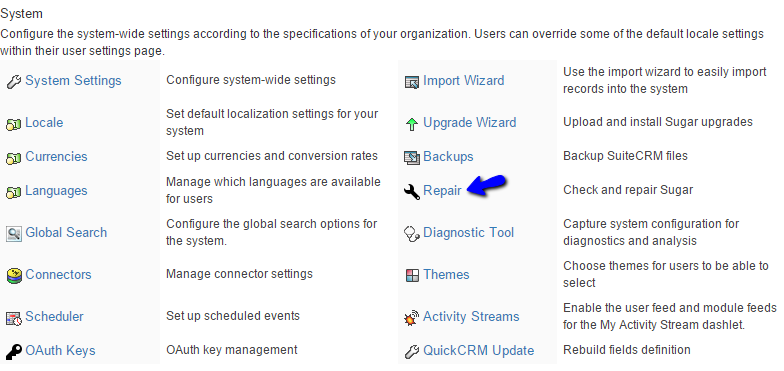The height and width of the screenshot is (371, 784).
Task: Open the Connectors link
Action: (x=58, y=274)
